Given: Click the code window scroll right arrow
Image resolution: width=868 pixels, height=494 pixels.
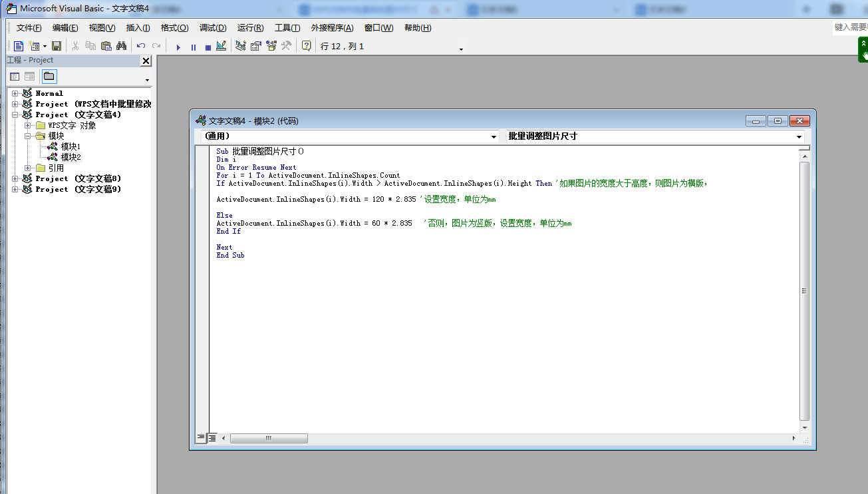Looking at the screenshot, I should [x=794, y=438].
